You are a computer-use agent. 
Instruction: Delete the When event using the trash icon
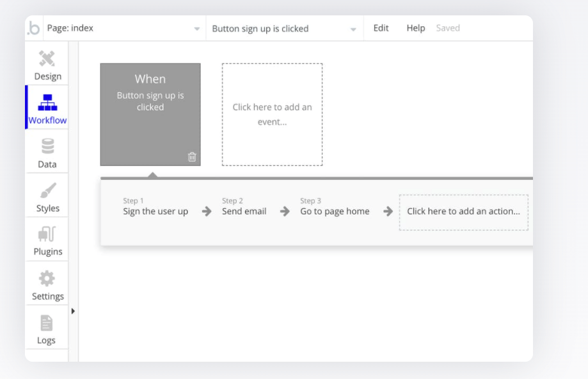(191, 156)
